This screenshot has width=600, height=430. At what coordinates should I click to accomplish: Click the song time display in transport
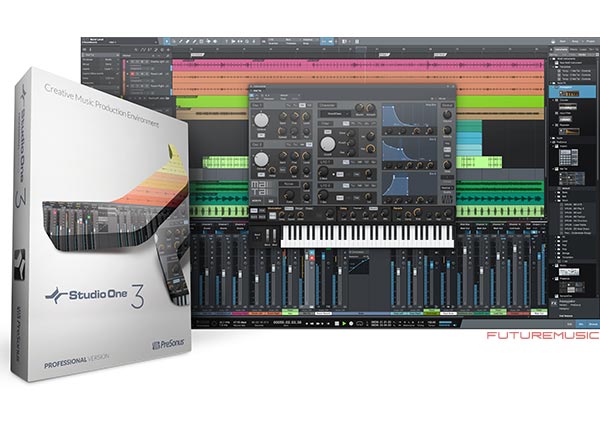287,322
